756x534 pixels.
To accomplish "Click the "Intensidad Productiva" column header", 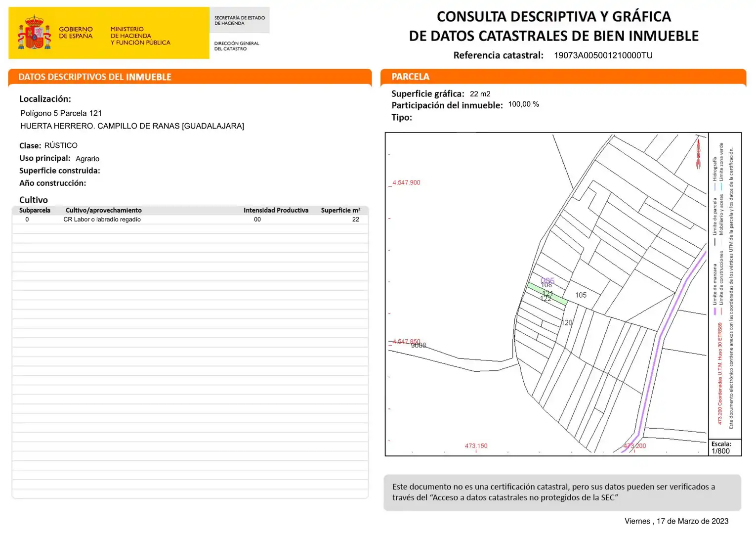I will (276, 210).
